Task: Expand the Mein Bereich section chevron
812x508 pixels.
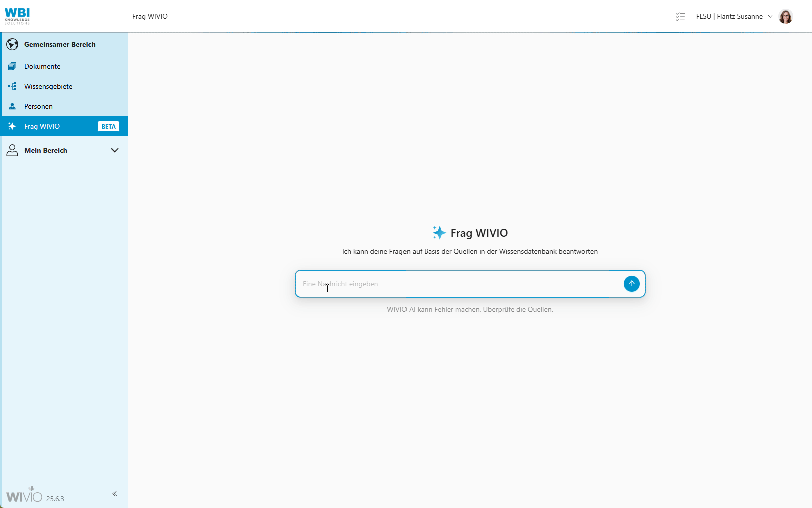Action: tap(115, 150)
